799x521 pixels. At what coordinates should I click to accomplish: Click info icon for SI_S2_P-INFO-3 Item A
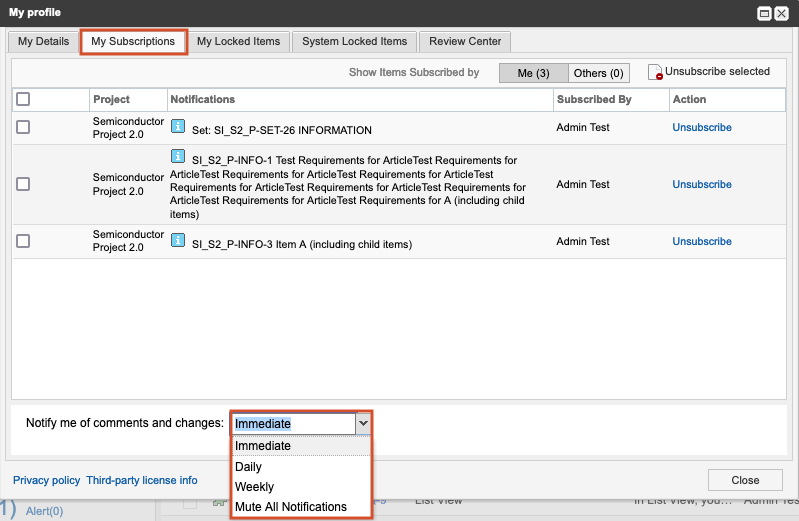coord(178,241)
